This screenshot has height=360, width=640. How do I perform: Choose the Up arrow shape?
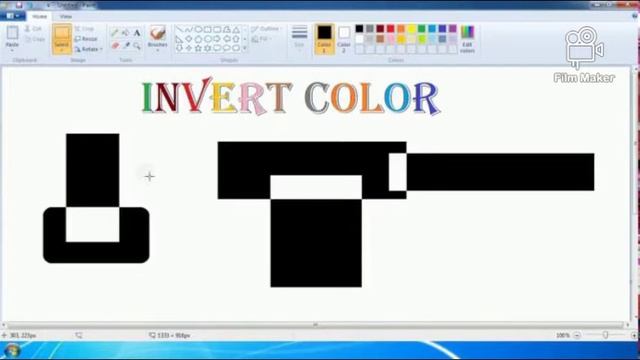[x=236, y=39]
